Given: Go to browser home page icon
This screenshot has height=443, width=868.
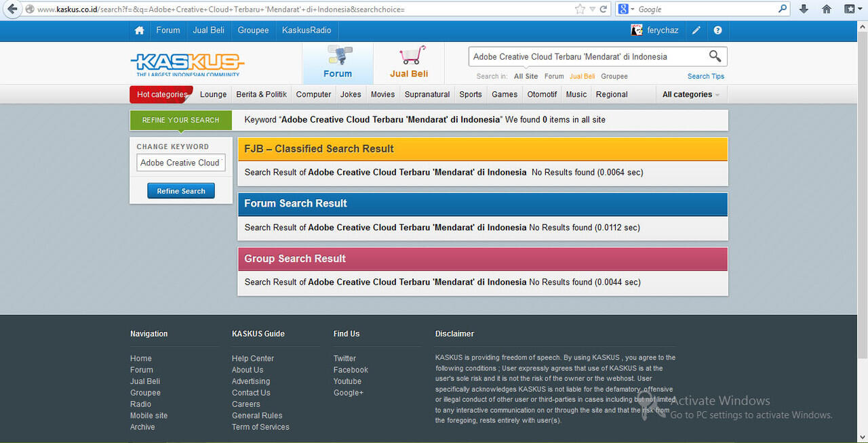Looking at the screenshot, I should click(827, 9).
